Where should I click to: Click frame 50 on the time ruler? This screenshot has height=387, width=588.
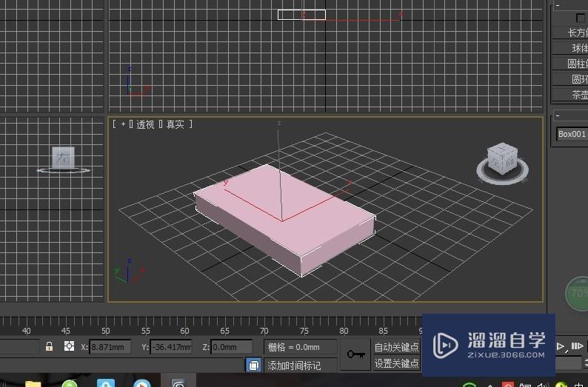(x=105, y=331)
